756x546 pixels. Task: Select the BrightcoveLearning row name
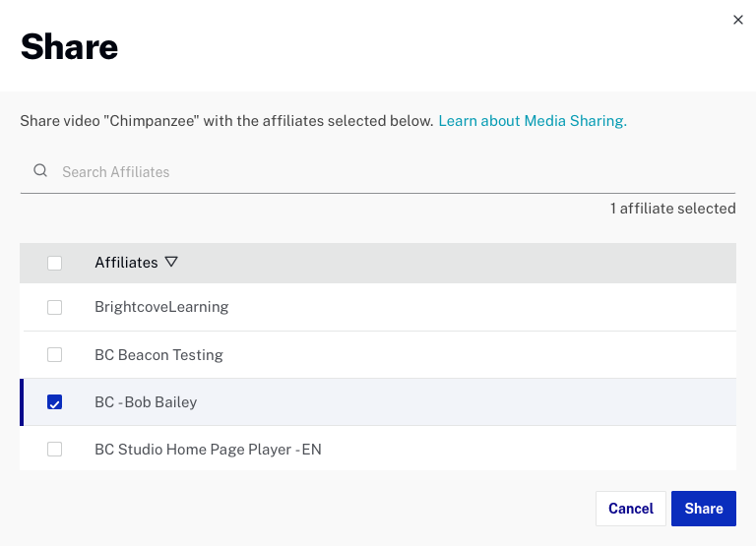161,307
